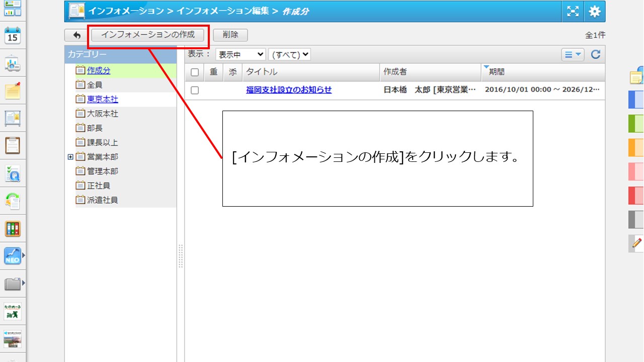Open the 福岡支社設立のお知らせ link
Viewport: 644px width, 362px height.
pyautogui.click(x=289, y=90)
